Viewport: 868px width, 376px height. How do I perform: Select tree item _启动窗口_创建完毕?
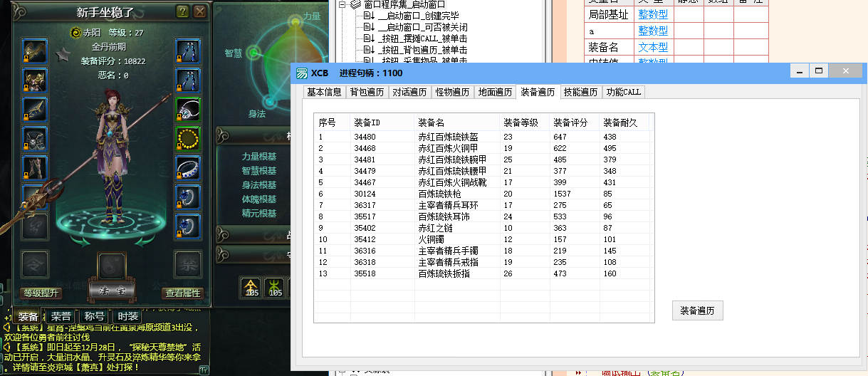tap(418, 15)
